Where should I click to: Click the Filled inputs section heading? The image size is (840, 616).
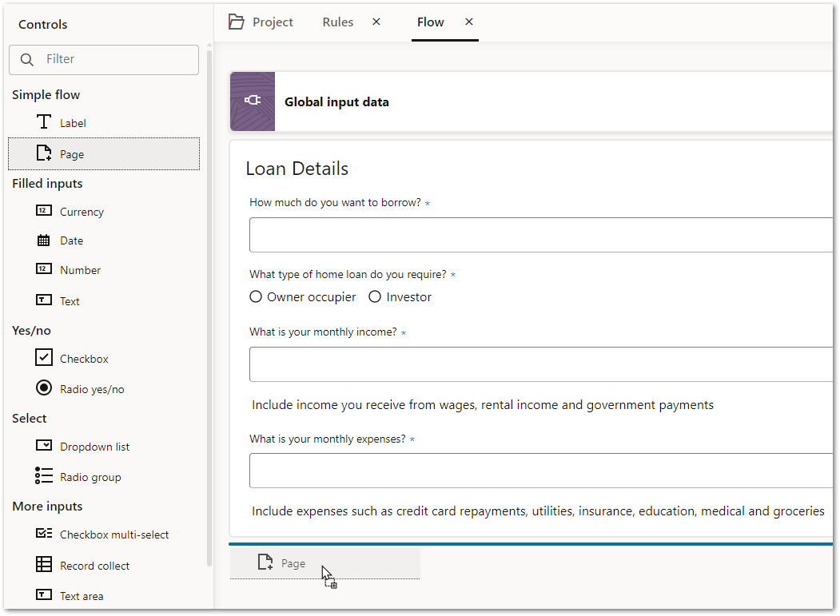[x=47, y=183]
